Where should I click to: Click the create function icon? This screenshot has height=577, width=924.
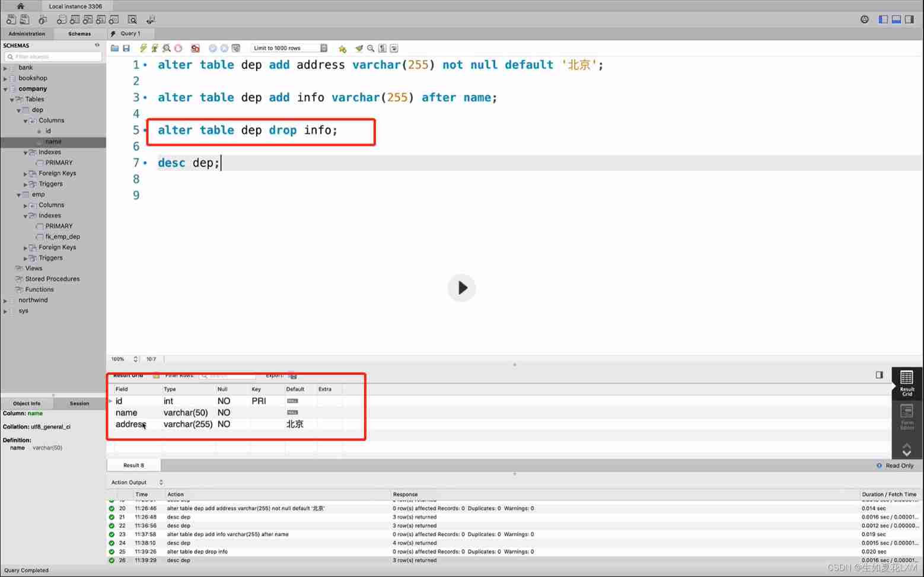pyautogui.click(x=114, y=20)
